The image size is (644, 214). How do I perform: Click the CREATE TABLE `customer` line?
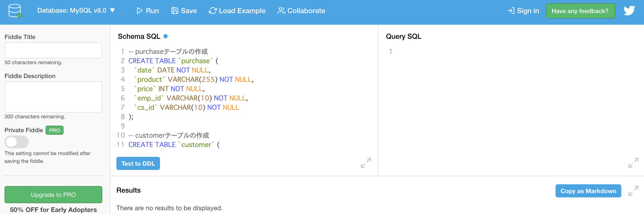[174, 145]
